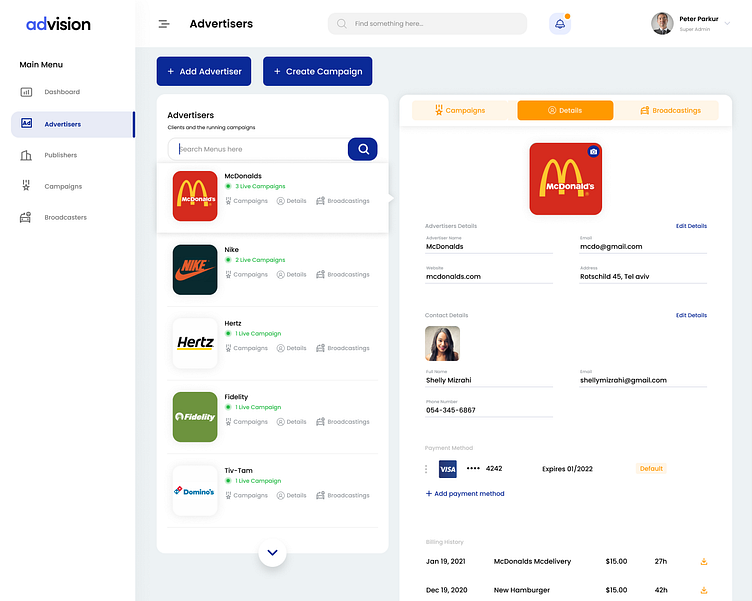Image resolution: width=752 pixels, height=601 pixels.
Task: Click shellymizrahi@gmail.com email field
Action: (x=643, y=380)
